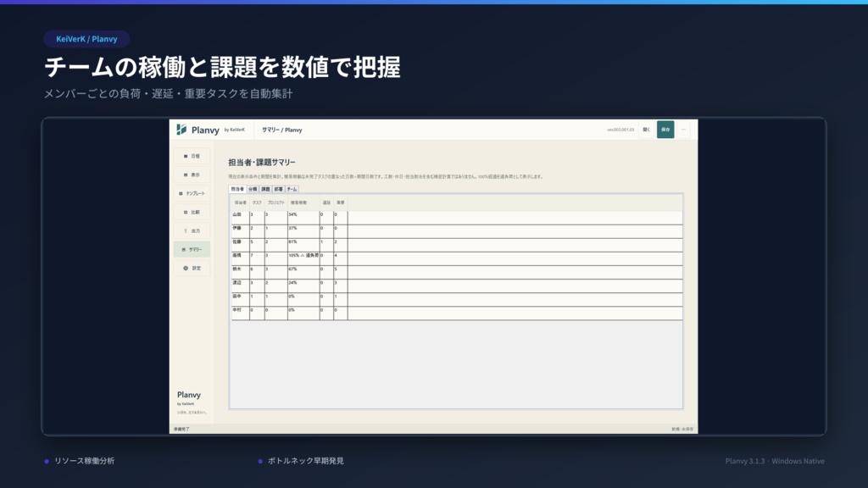Viewport: 868px width, 488px height.
Task: Switch to the チーム tab
Action: tap(292, 189)
